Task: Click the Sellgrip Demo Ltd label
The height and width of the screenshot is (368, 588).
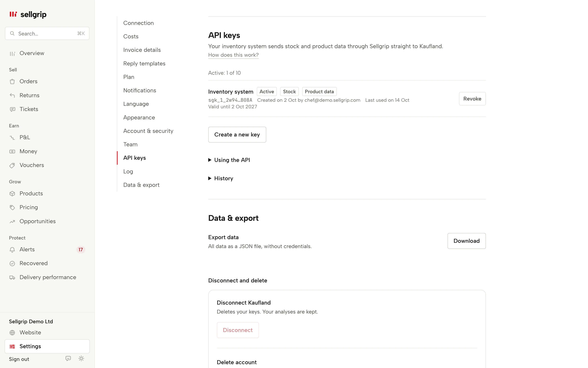Action: (x=31, y=321)
